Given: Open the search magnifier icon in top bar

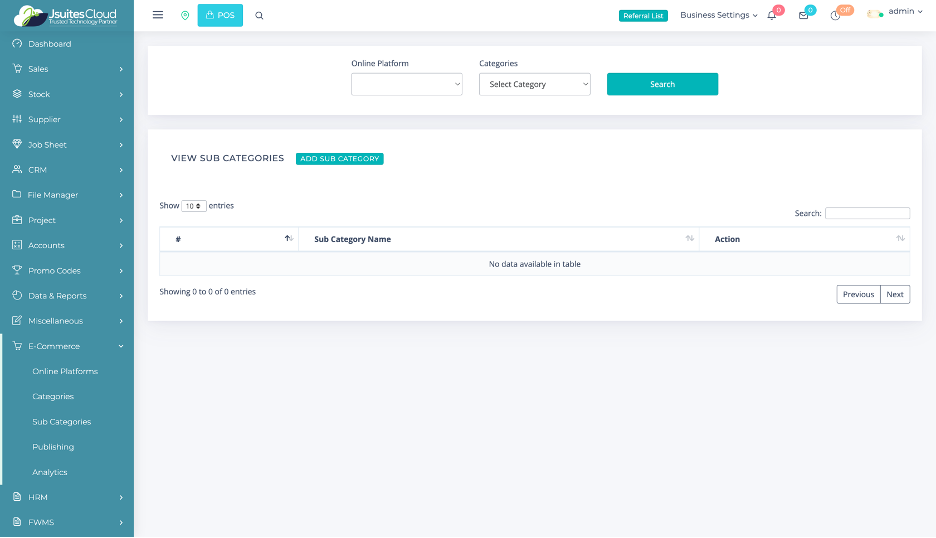Looking at the screenshot, I should click(x=260, y=15).
